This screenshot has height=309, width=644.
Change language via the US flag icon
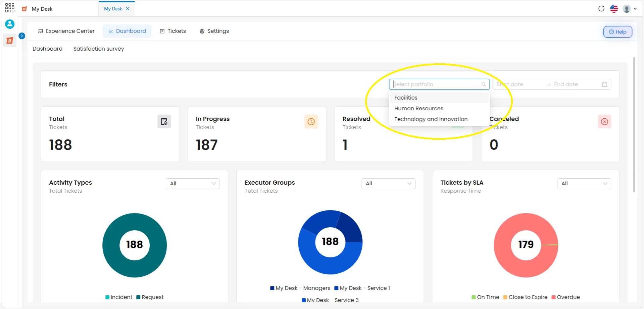pos(614,9)
